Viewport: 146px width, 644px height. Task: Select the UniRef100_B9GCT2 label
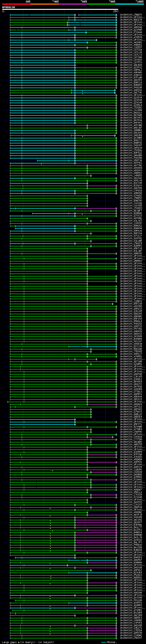tap(131, 140)
